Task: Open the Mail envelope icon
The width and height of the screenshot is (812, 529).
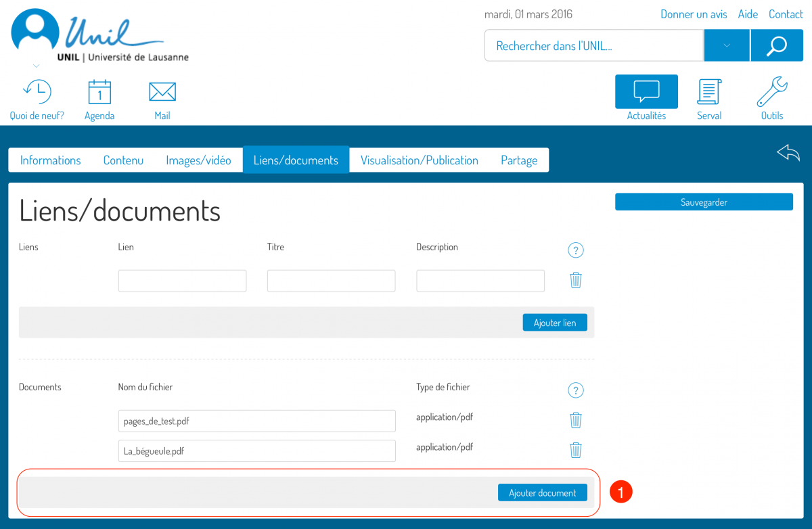Action: (x=162, y=92)
